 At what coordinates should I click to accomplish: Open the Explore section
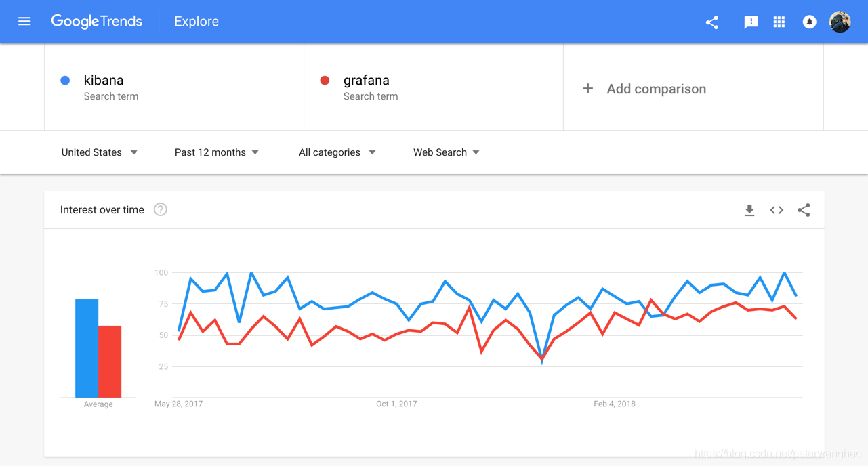(x=196, y=21)
